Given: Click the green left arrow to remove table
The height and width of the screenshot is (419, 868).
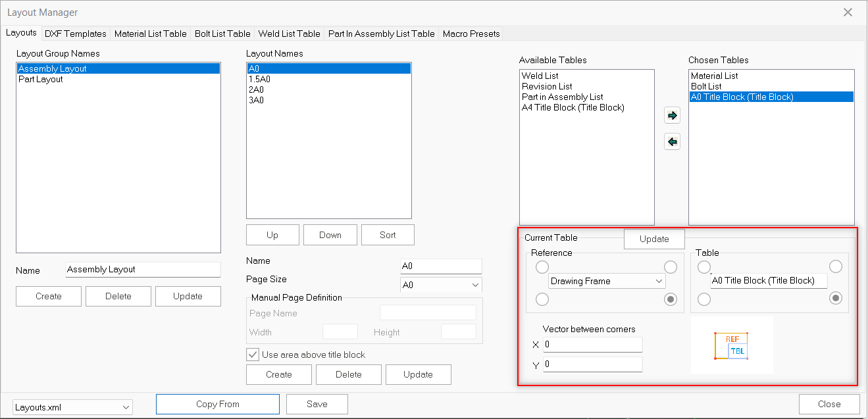Looking at the screenshot, I should coord(672,142).
